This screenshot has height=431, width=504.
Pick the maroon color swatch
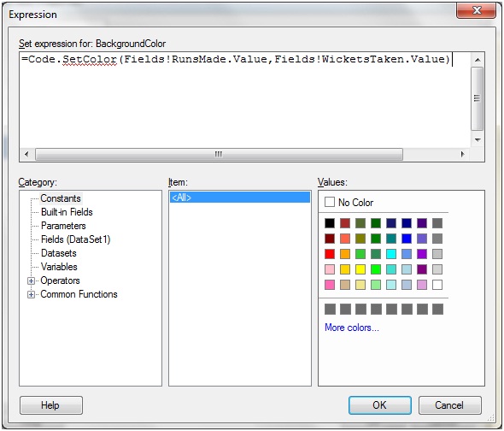[330, 239]
